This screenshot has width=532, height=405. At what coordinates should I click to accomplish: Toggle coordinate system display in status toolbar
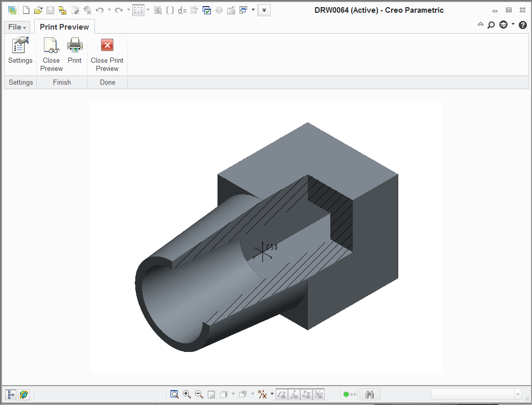(x=319, y=394)
